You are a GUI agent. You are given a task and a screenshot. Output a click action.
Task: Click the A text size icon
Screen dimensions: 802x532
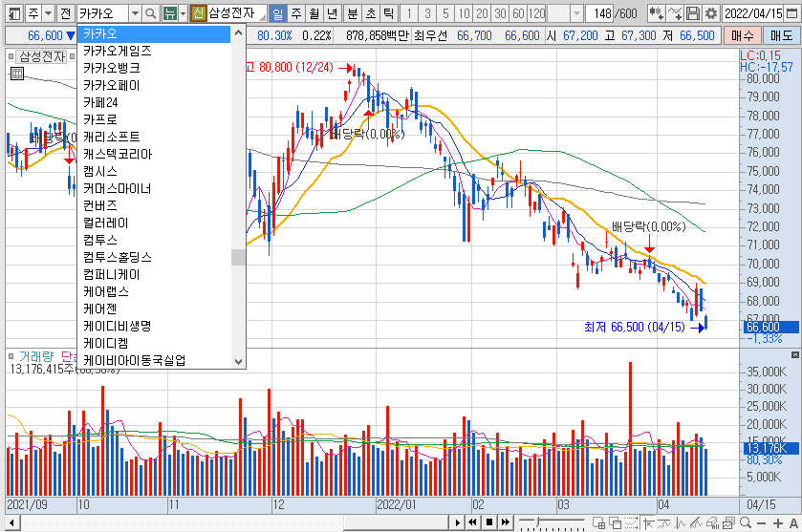793,523
